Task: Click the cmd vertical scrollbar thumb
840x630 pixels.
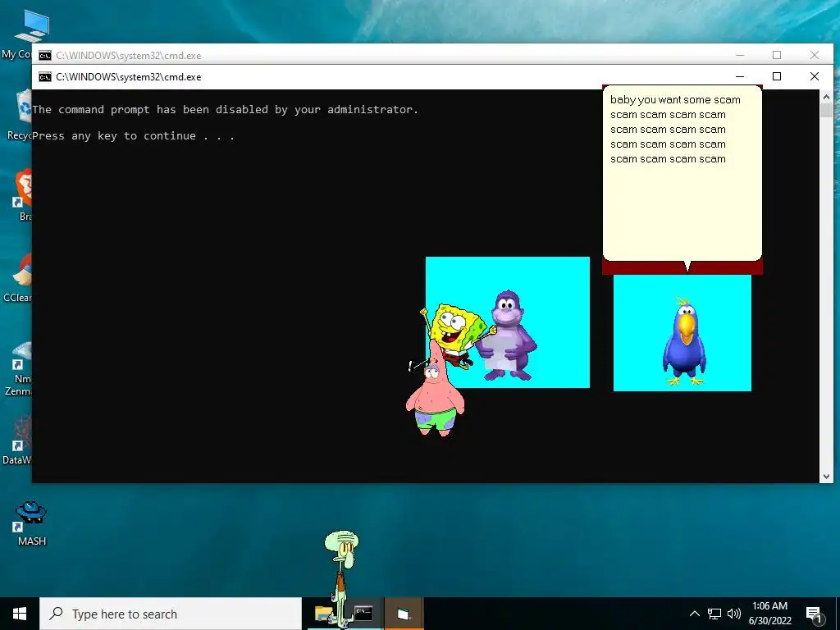Action: pyautogui.click(x=826, y=111)
